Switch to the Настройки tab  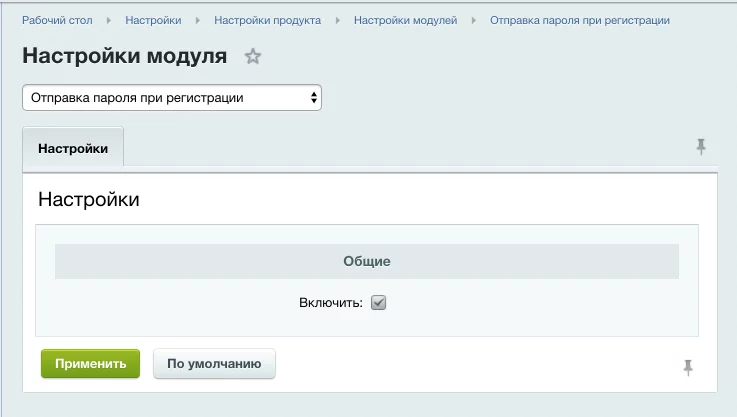coord(73,148)
